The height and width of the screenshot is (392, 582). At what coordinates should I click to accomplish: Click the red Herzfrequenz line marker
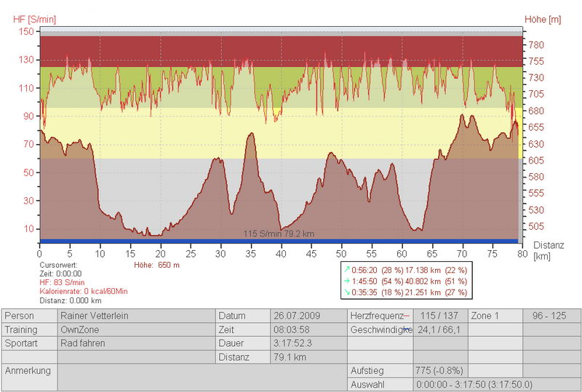[x=405, y=316]
